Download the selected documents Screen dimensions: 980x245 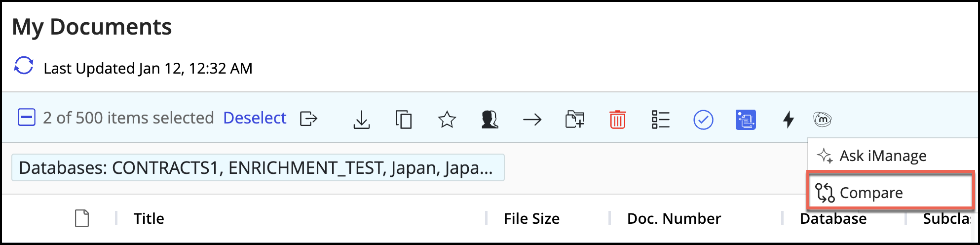coord(362,120)
